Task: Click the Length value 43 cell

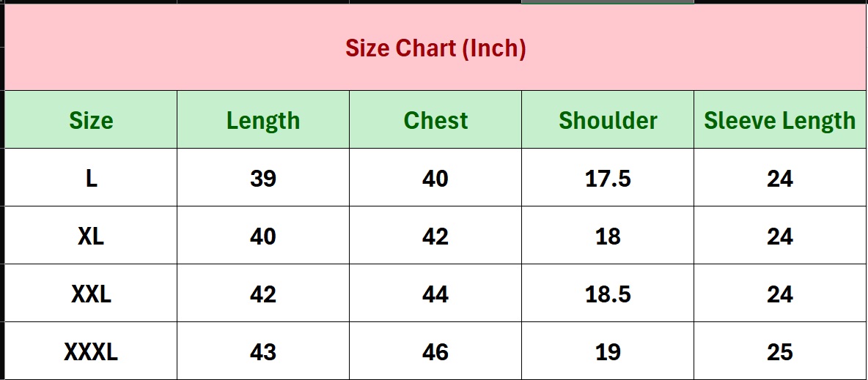Action: point(263,351)
